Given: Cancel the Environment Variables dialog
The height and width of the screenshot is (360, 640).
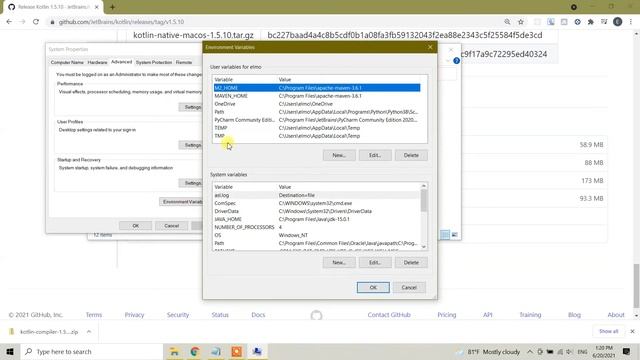Looking at the screenshot, I should 409,287.
